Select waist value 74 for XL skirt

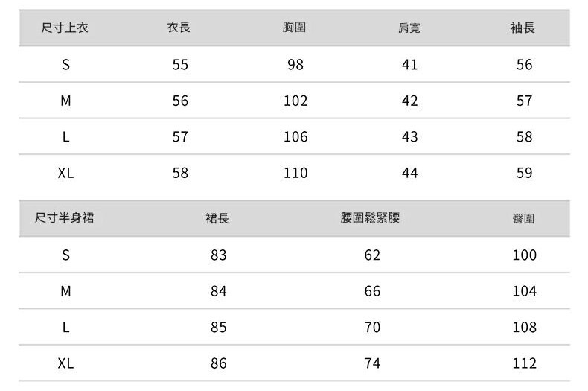pos(372,363)
